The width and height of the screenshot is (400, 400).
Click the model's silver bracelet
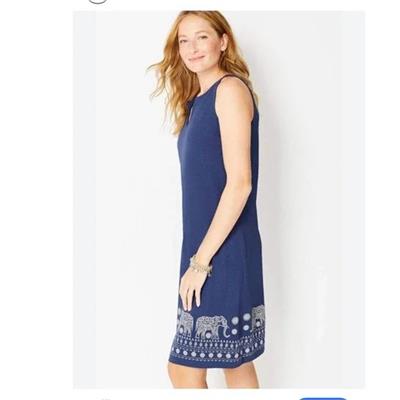pos(200,266)
